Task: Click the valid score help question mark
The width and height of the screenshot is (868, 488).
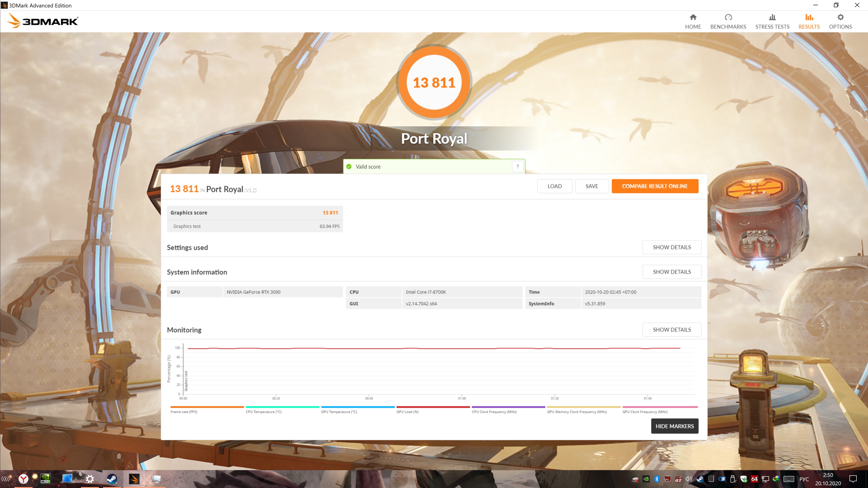Action: [x=518, y=166]
